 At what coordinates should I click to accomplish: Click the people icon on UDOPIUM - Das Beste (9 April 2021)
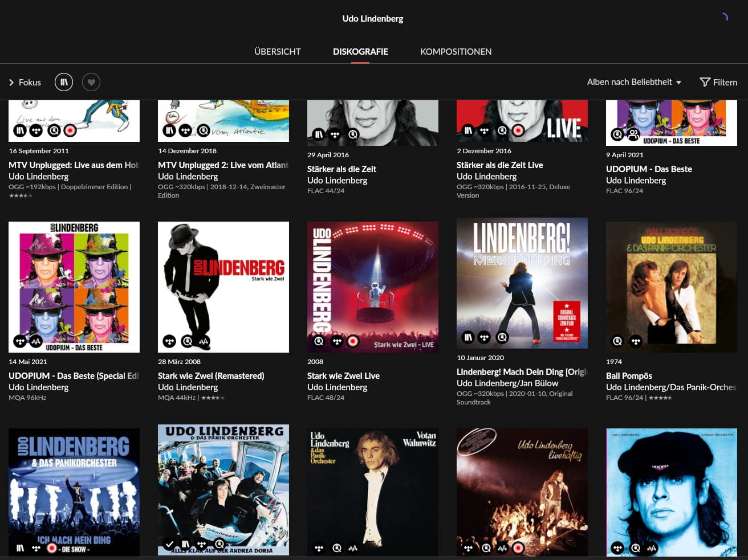pyautogui.click(x=633, y=134)
